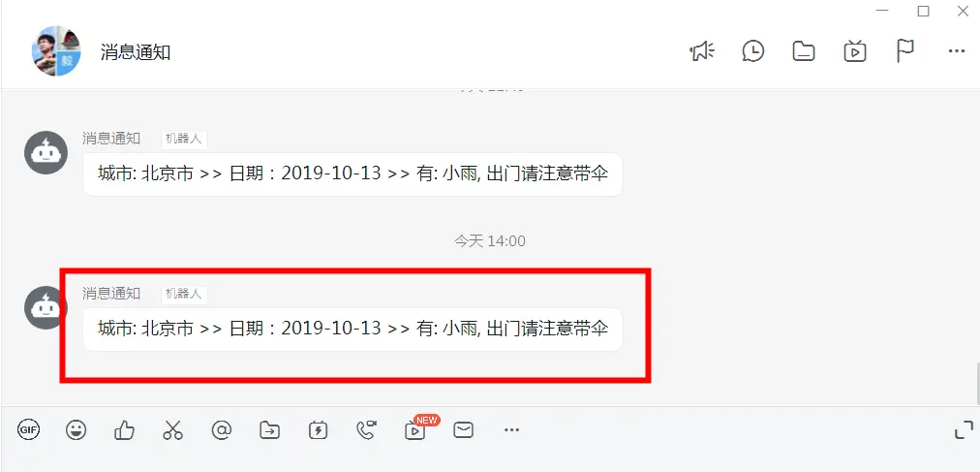Send a thumbs-up like
980x472 pixels.
tap(124, 429)
